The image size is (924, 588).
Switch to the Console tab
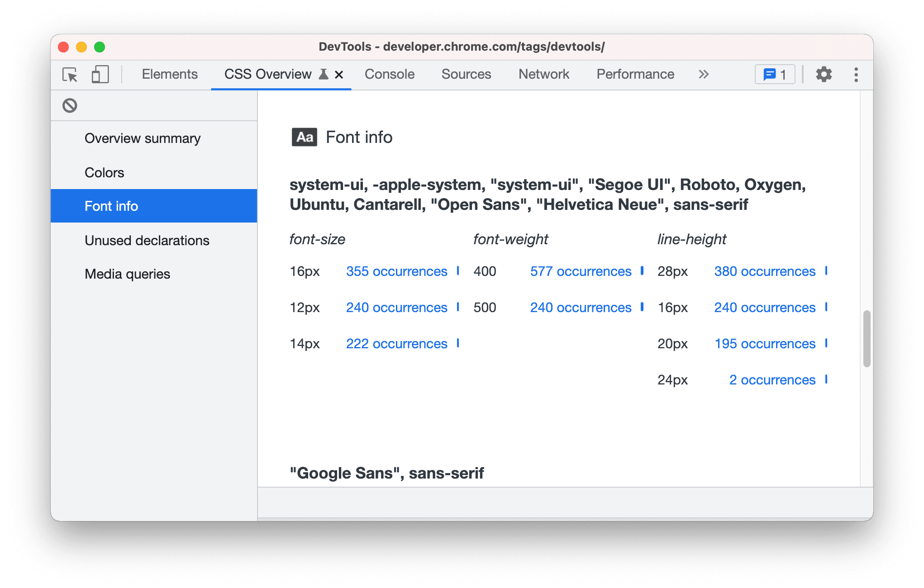click(x=389, y=75)
